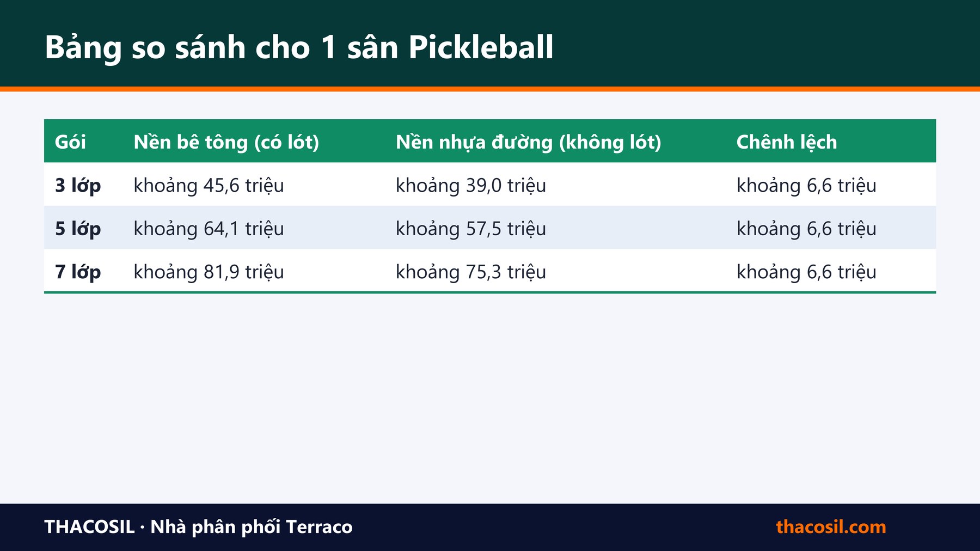Click the 5 lớp chênh lệch value
The height and width of the screenshot is (551, 980).
coord(806,229)
